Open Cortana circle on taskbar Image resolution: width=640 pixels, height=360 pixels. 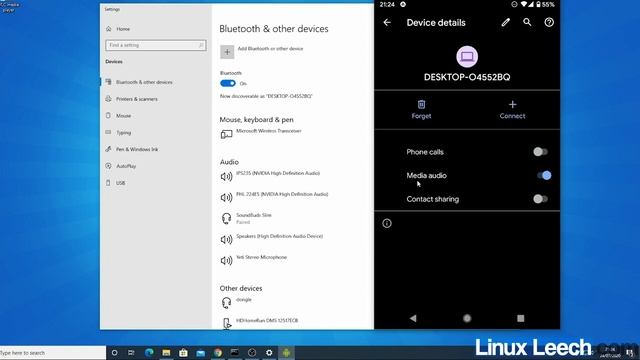click(x=114, y=353)
